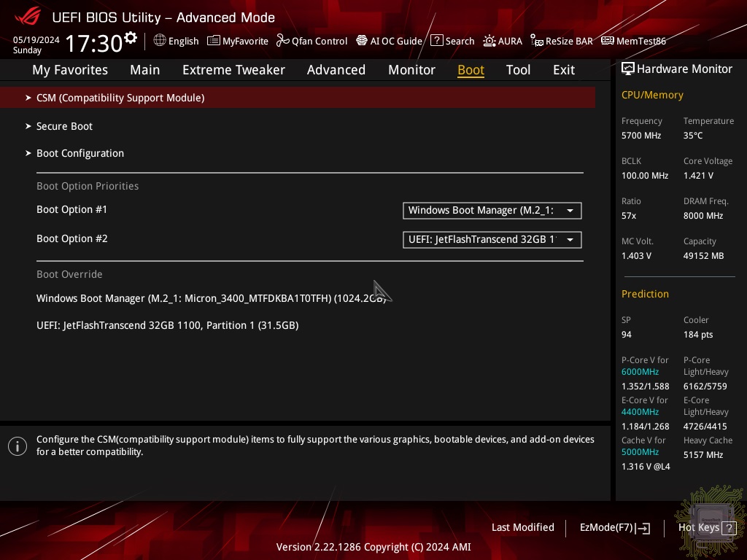This screenshot has width=747, height=560.
Task: Launch MemTest86 from the toolbar
Action: click(x=633, y=41)
